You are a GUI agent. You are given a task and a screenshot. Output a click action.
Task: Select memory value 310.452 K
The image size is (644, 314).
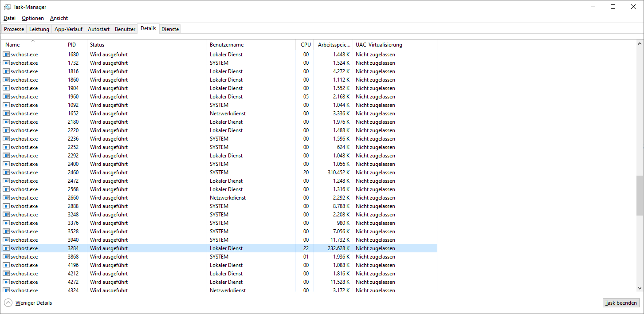(340, 173)
